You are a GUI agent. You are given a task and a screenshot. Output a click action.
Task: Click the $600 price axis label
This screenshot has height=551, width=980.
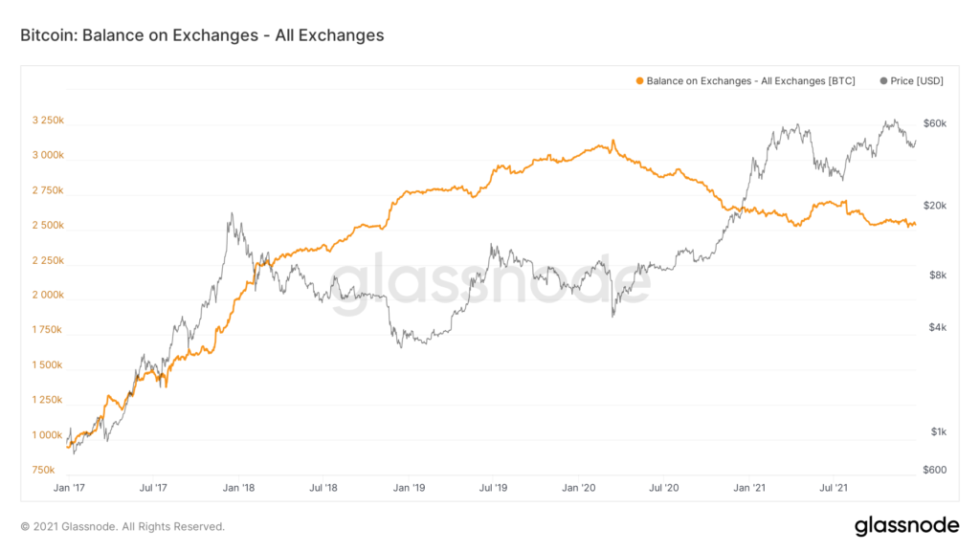point(933,469)
